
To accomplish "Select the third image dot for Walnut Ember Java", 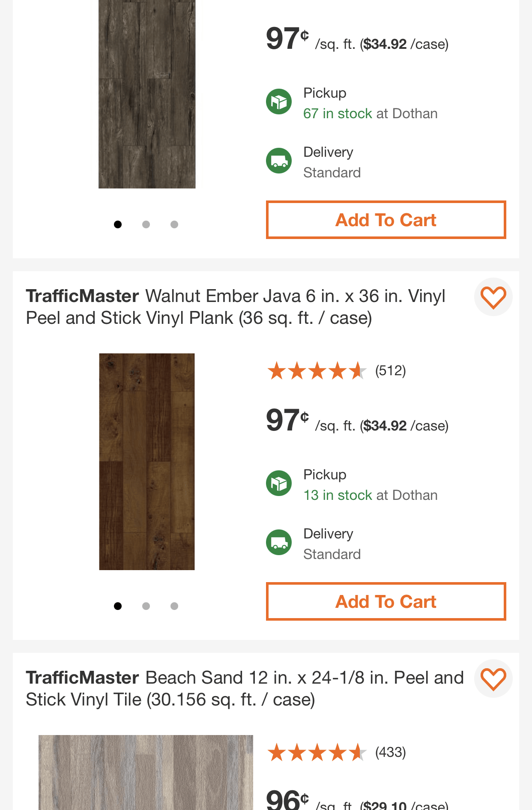I will click(174, 606).
